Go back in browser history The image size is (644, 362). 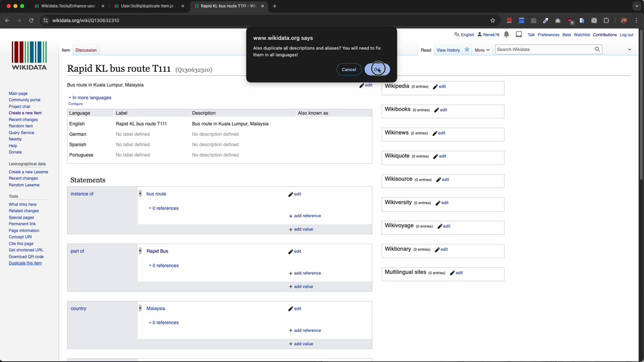click(x=7, y=20)
